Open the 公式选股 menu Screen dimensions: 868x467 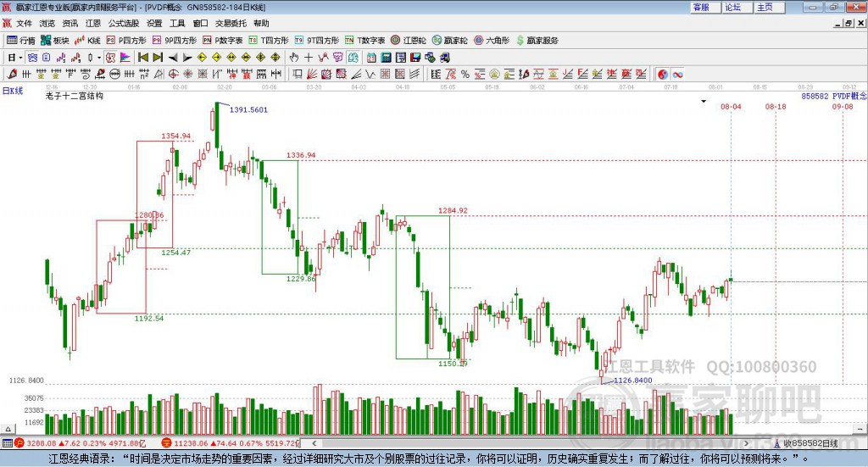[x=124, y=23]
